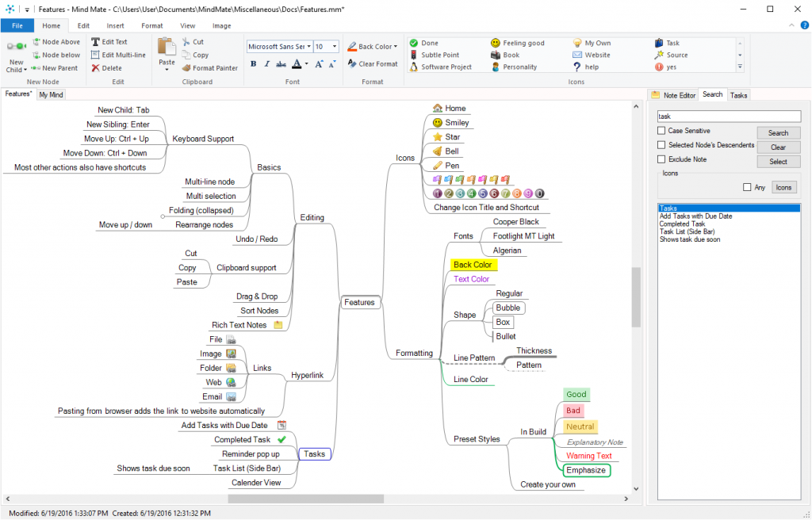Toggle the Exclude Note checkbox
The image size is (812, 520).
661,159
